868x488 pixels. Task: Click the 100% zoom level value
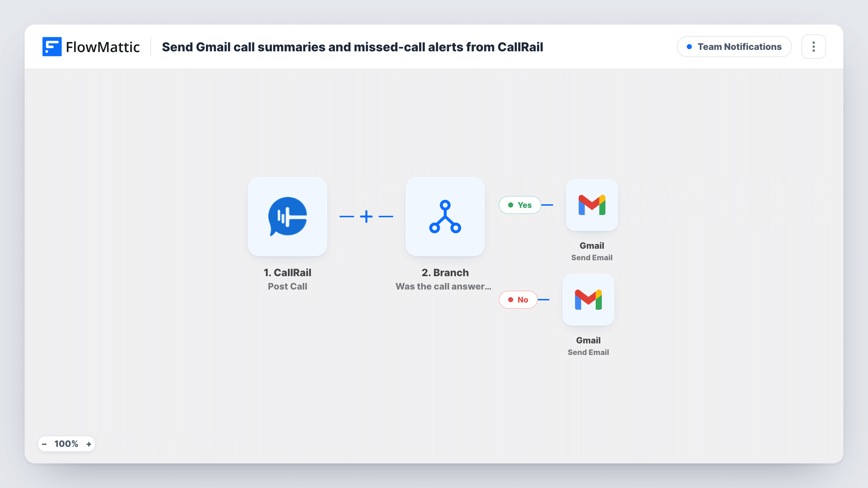click(66, 444)
